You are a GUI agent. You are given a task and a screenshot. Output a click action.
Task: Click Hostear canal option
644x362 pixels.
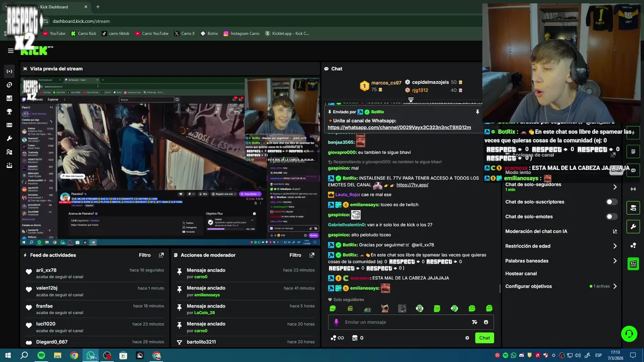521,274
